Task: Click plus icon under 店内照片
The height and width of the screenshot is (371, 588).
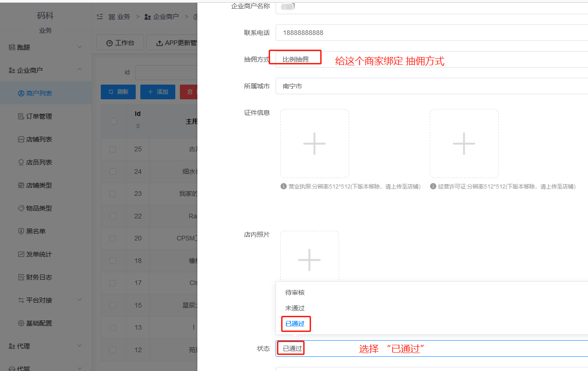Action: [x=309, y=260]
